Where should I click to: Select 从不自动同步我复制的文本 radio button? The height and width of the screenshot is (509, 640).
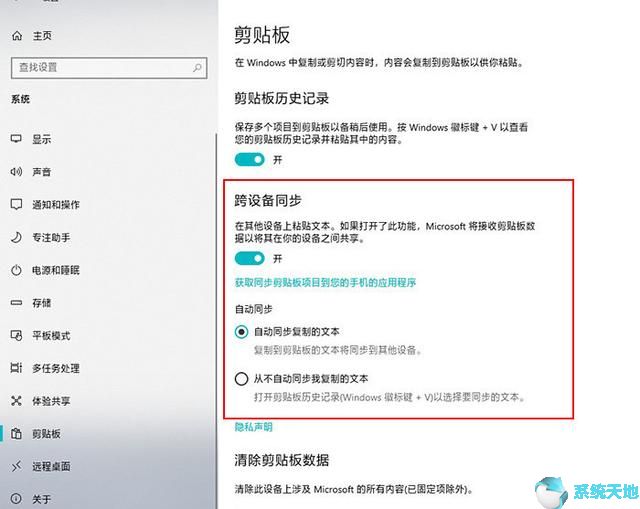pos(241,379)
